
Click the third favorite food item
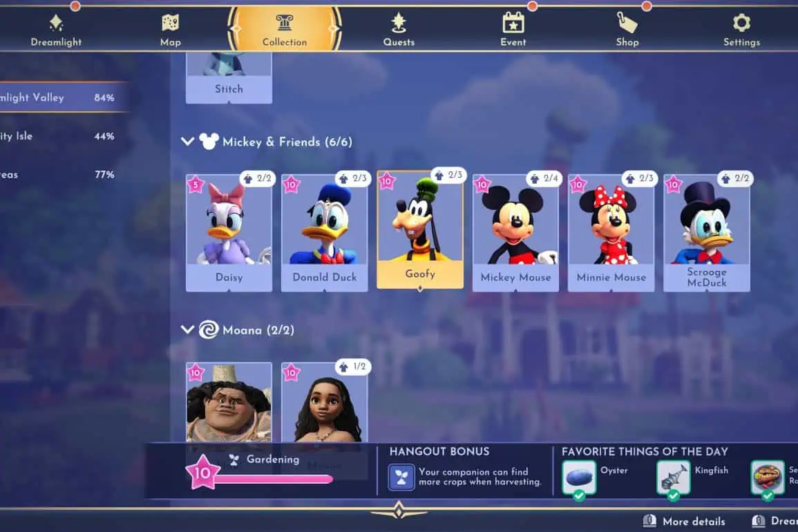(768, 479)
